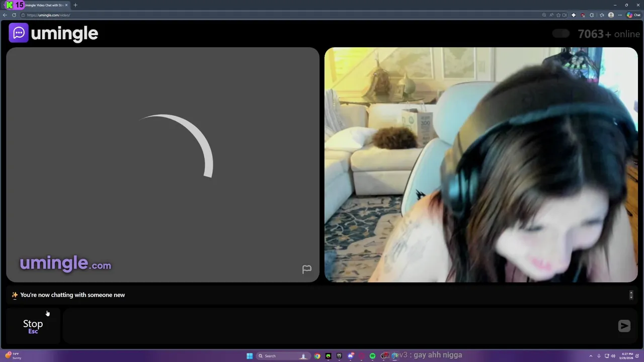Click the microphone tray icon
Screen dimensions: 644x362
point(599,356)
